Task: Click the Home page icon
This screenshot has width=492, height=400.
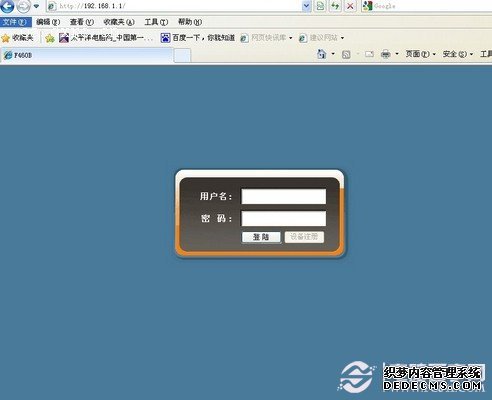Action: (x=321, y=54)
